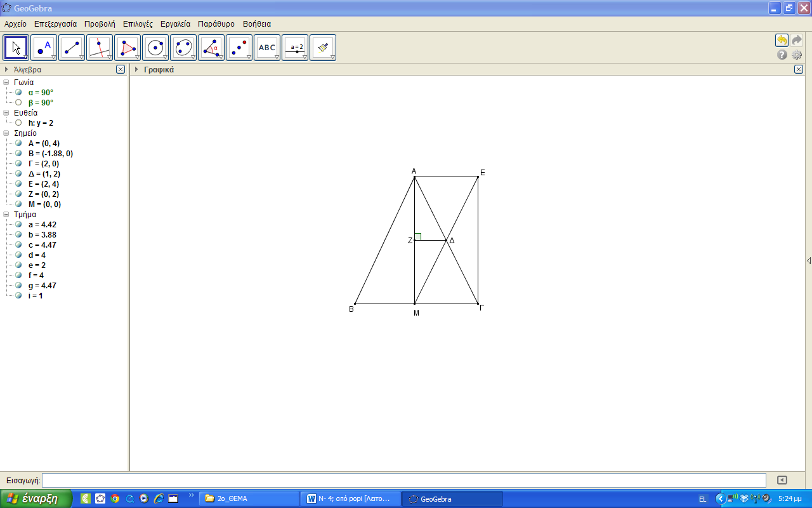Select the Line through two points tool

[x=72, y=48]
